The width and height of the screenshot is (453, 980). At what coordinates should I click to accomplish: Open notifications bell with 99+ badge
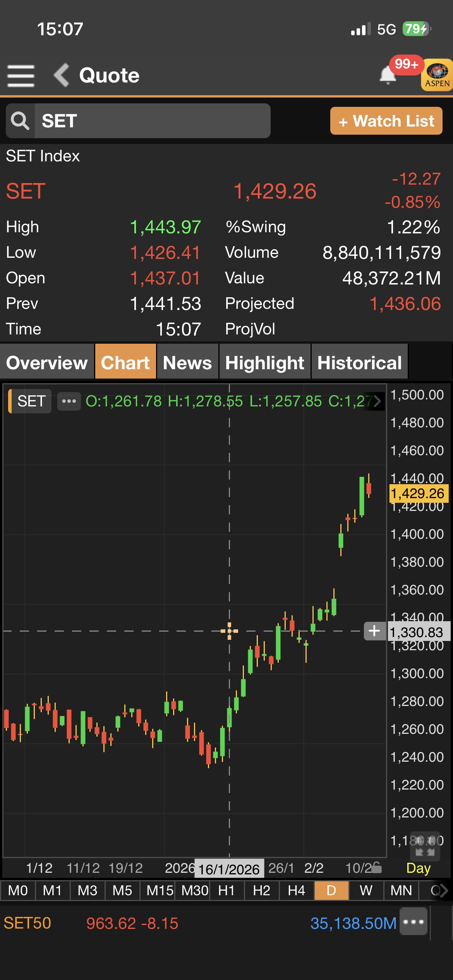(388, 75)
